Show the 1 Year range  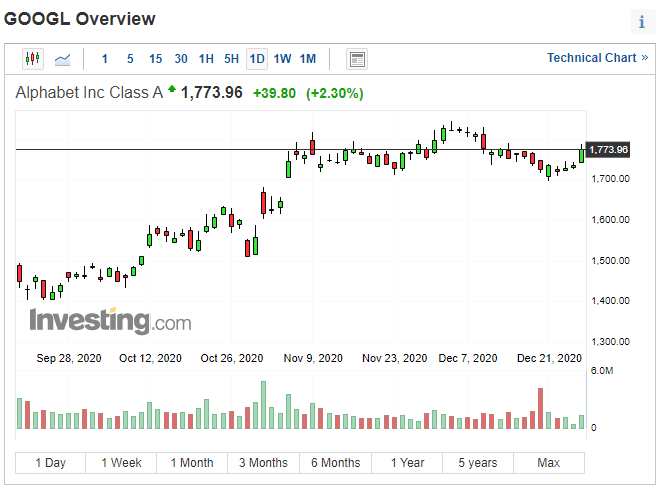(407, 463)
